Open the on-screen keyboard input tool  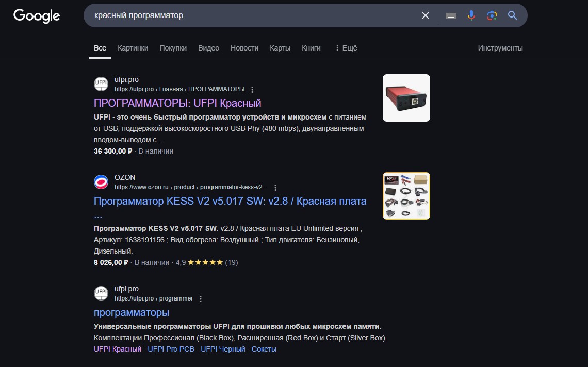(451, 15)
